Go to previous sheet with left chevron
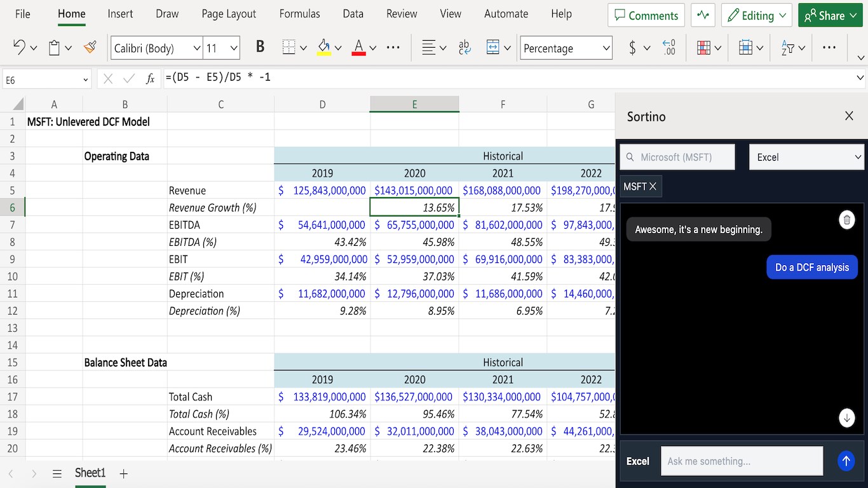Screen dimensions: 868x488 (11, 473)
